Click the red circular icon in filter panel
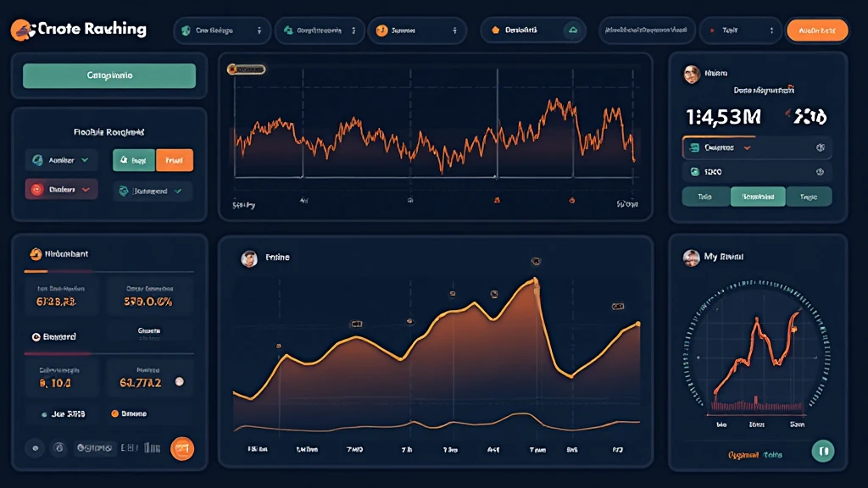Image resolution: width=868 pixels, height=488 pixels. [36, 191]
